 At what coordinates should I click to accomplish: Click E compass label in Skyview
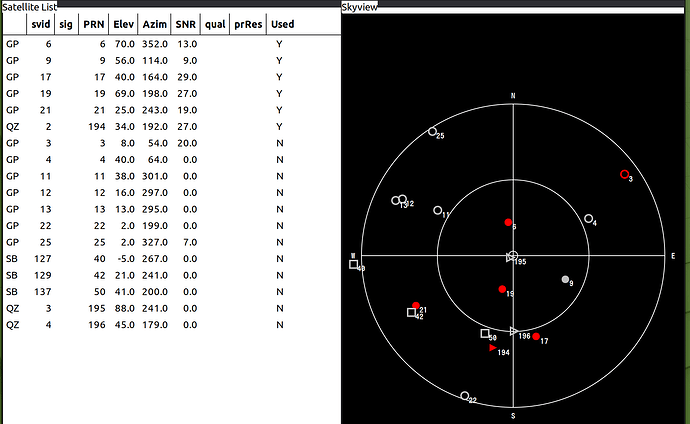(673, 256)
